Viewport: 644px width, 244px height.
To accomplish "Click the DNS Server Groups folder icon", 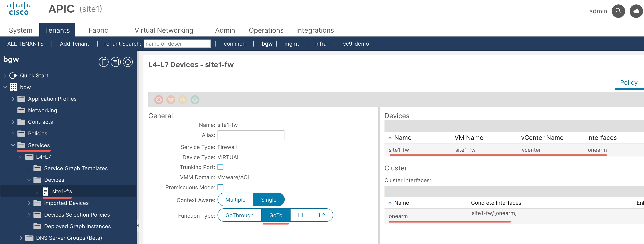I will 29,238.
